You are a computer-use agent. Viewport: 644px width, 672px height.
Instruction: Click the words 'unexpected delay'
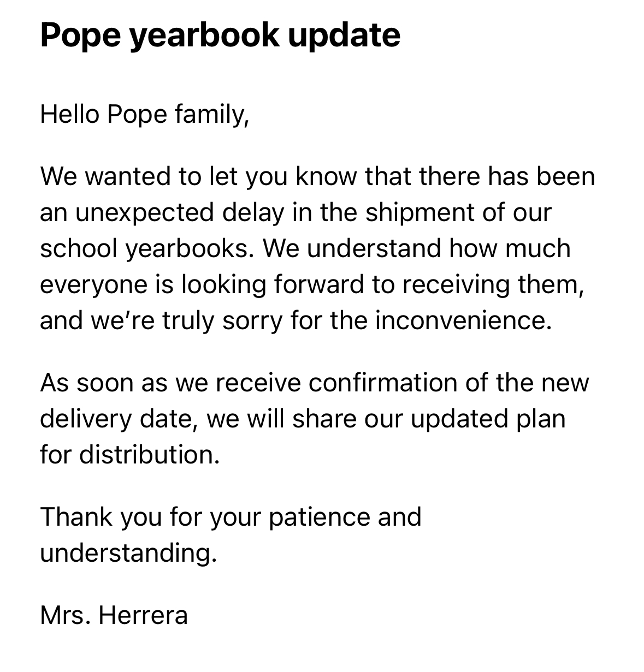[180, 213]
